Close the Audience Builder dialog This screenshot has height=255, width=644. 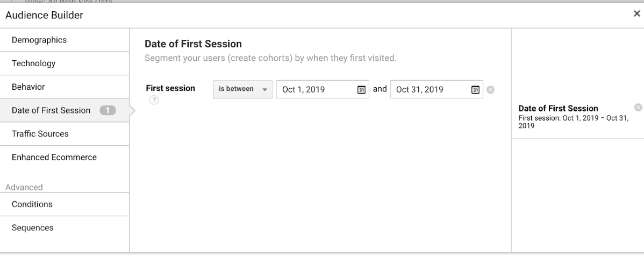636,13
